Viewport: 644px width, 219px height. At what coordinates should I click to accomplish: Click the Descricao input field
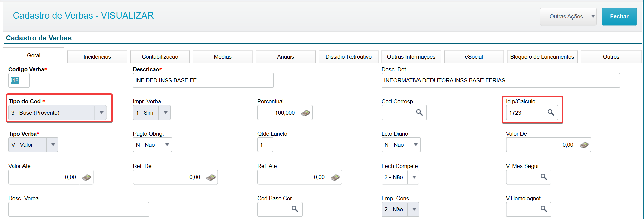(x=203, y=80)
